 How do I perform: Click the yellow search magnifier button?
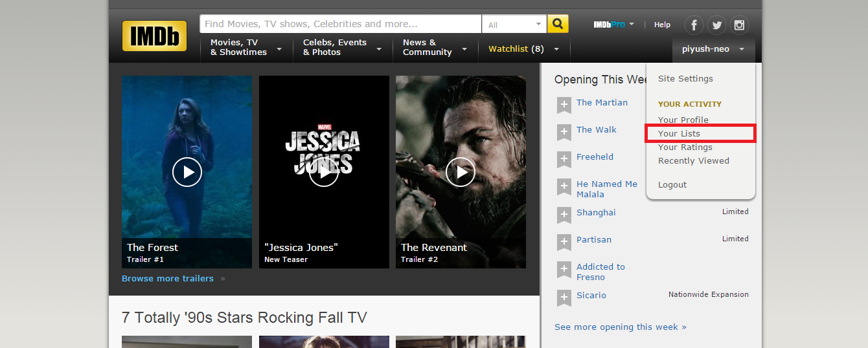tap(558, 24)
